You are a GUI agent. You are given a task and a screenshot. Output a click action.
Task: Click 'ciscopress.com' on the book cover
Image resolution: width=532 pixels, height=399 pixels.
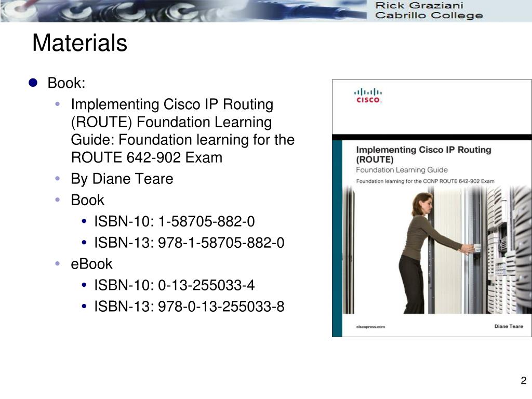370,327
